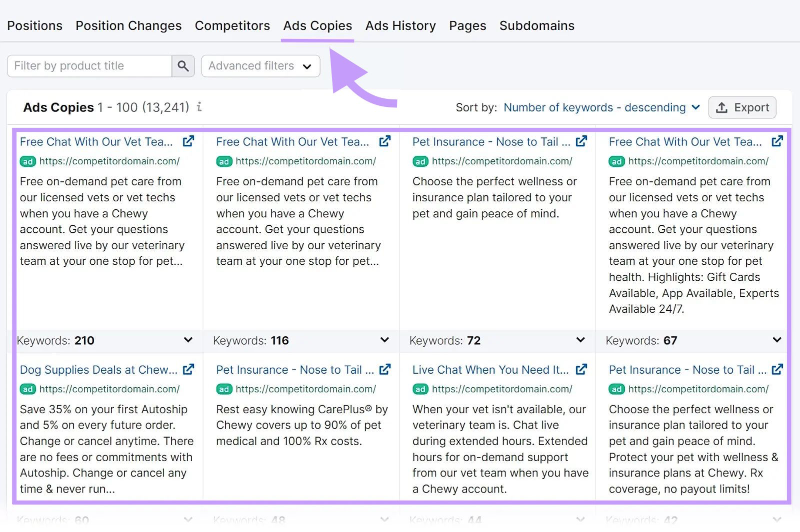The image size is (800, 532).
Task: Expand Keywords: 116 list
Action: (x=384, y=340)
